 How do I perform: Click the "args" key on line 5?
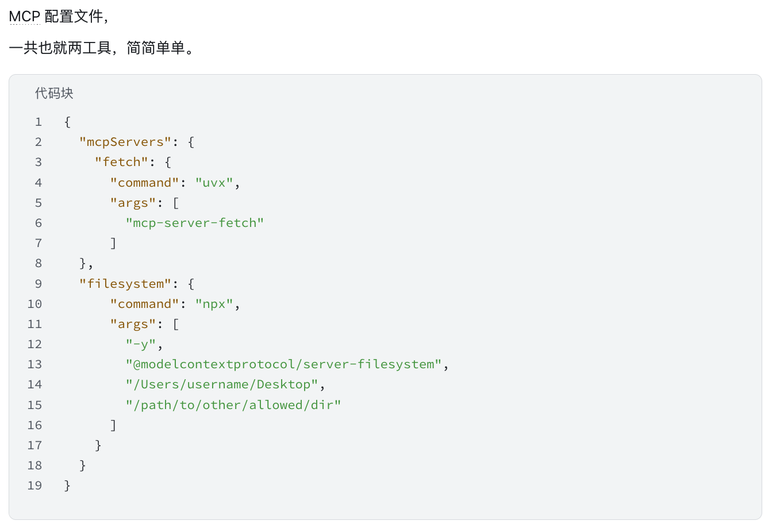click(133, 203)
